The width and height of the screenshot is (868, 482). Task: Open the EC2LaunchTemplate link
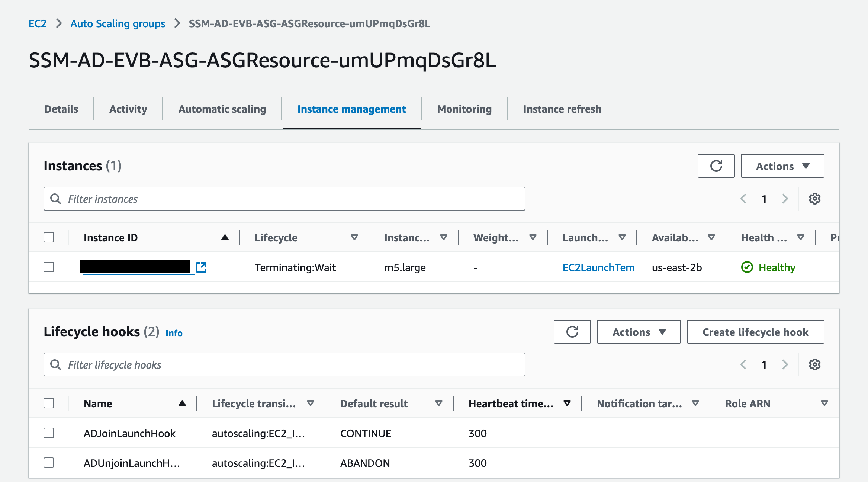[x=599, y=267]
